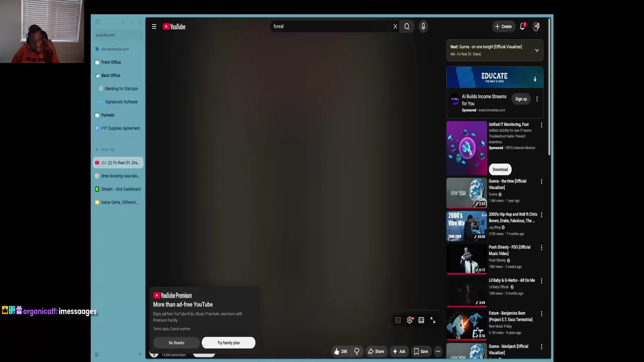The width and height of the screenshot is (644, 362).
Task: Open options for Pooh Shiesty FDO video
Action: click(x=541, y=248)
